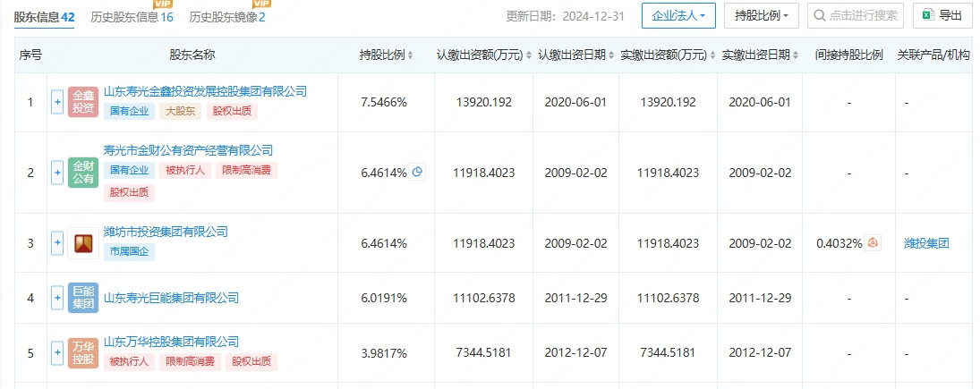The height and width of the screenshot is (389, 980).
Task: Click the 股东名称 column header
Action: click(192, 55)
